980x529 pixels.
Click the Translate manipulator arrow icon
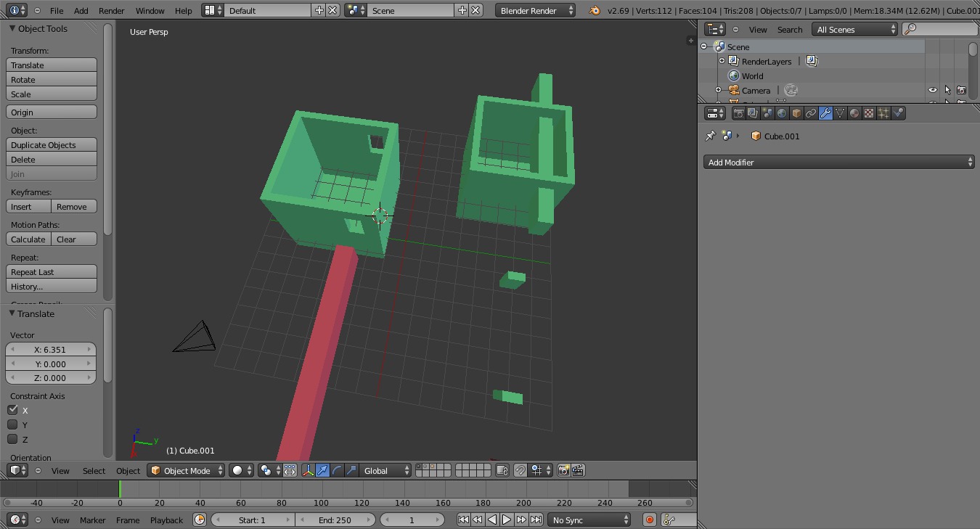pyautogui.click(x=322, y=470)
